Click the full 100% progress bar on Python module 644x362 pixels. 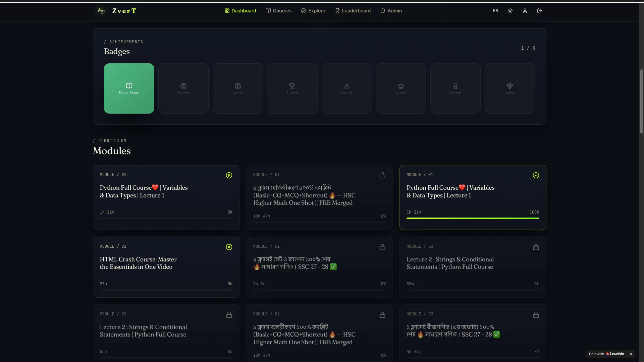473,218
